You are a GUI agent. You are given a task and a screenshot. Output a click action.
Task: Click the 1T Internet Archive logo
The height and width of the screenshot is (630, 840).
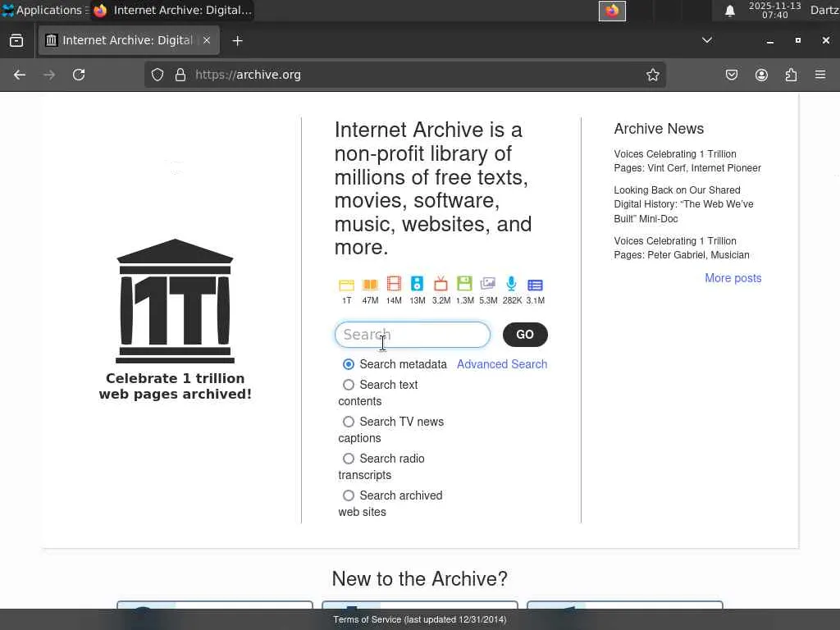[176, 301]
